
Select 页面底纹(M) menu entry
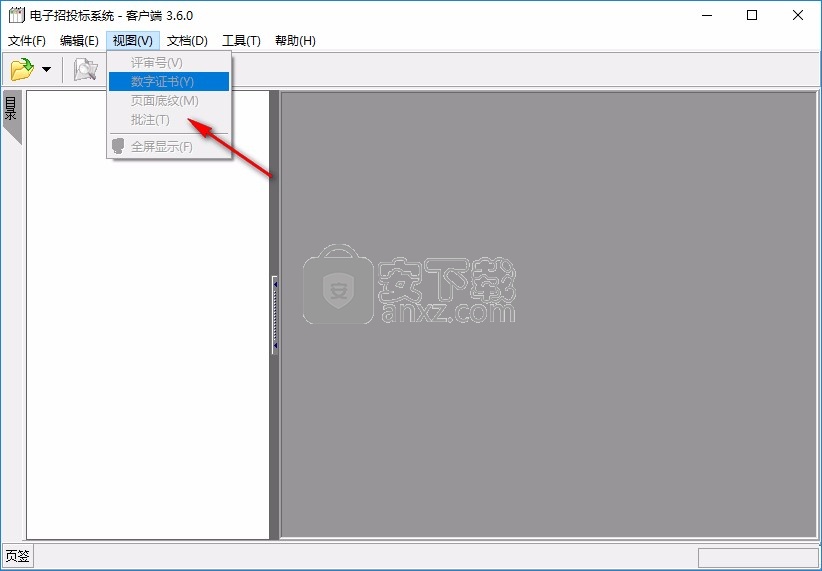click(164, 100)
